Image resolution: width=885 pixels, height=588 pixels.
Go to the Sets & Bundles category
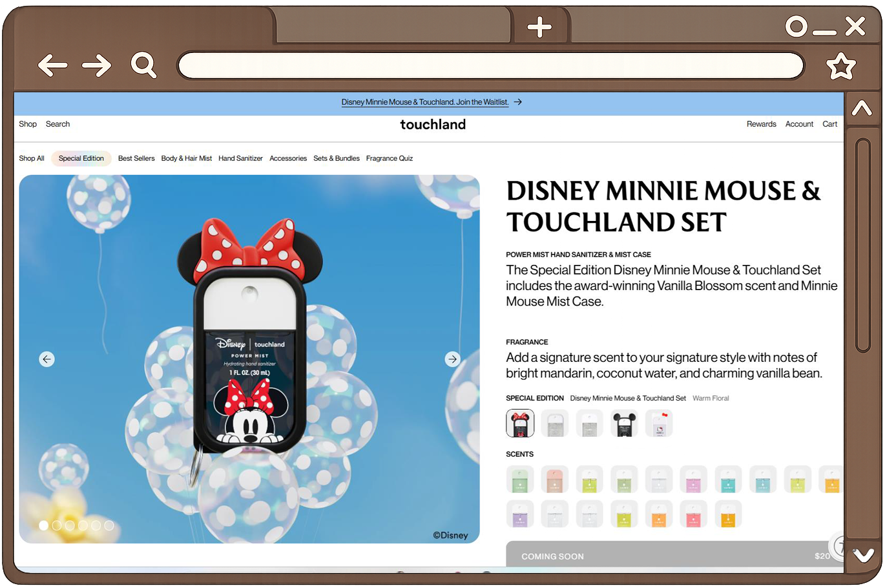tap(337, 158)
